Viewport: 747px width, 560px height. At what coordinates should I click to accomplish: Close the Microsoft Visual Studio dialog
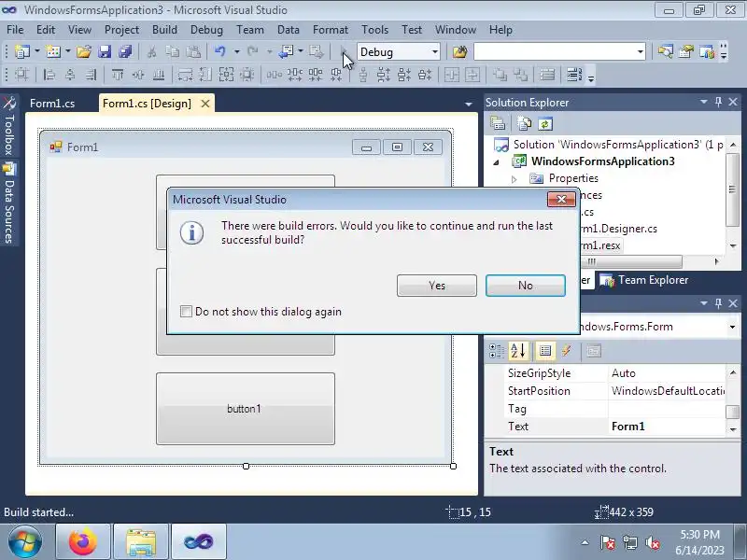click(x=561, y=200)
